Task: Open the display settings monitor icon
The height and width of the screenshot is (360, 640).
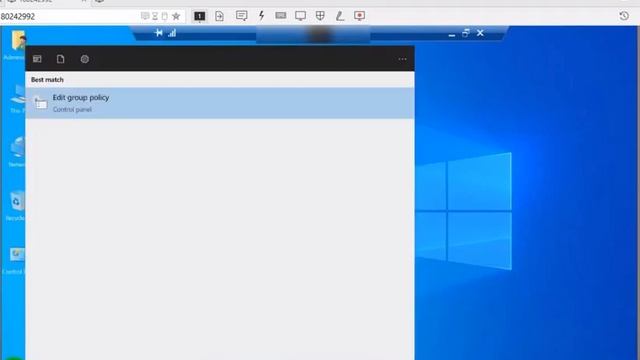Action: (x=300, y=16)
